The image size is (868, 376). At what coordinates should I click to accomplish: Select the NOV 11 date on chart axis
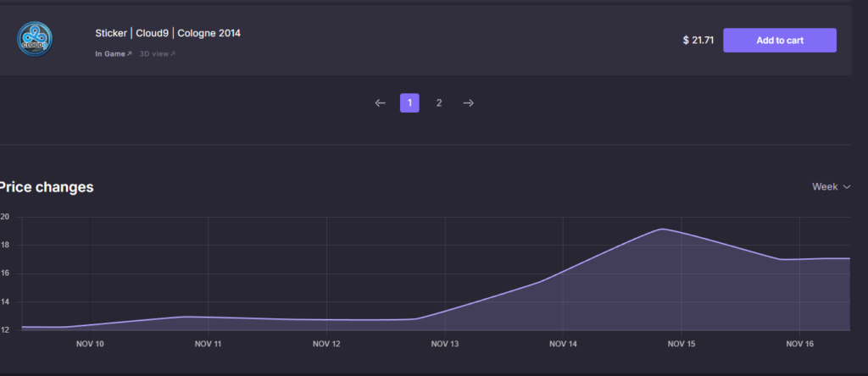(208, 344)
